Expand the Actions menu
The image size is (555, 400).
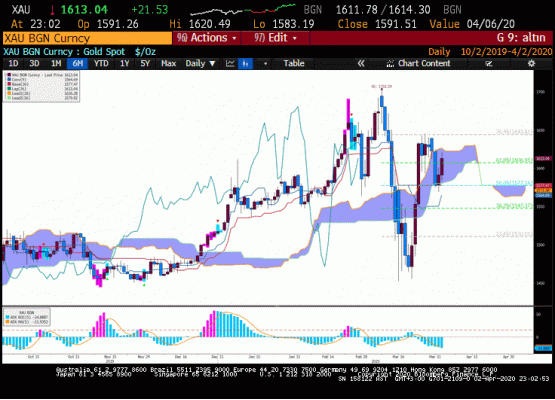click(206, 38)
